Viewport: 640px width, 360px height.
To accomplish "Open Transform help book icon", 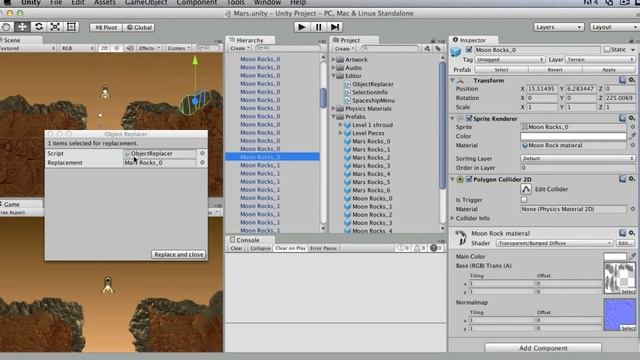I will coord(622,80).
